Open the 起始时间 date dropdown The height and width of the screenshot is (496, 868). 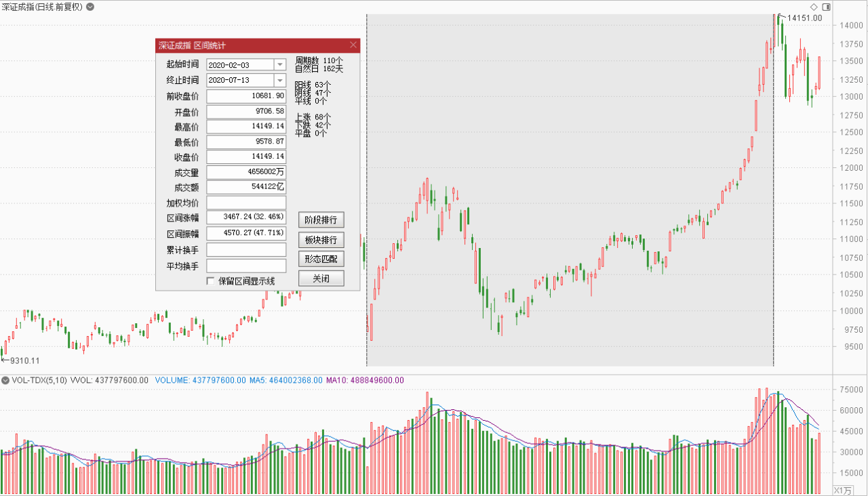[x=279, y=64]
